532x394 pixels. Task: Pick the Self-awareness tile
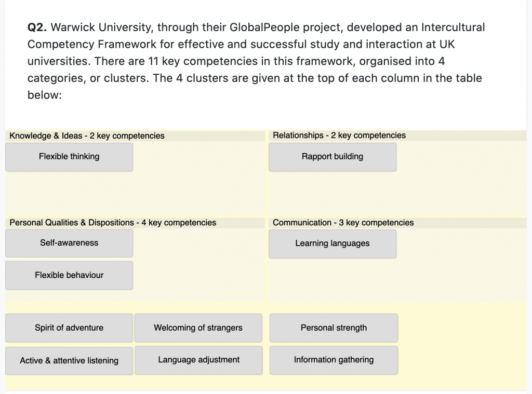(69, 243)
